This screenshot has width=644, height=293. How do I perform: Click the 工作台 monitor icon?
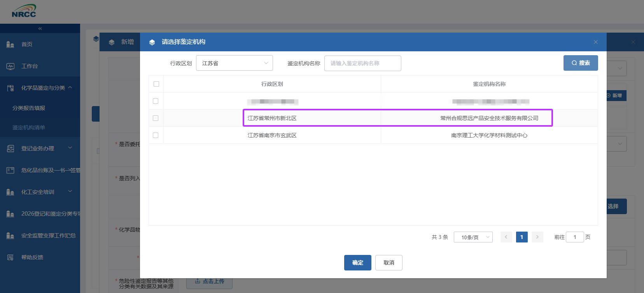[10, 66]
